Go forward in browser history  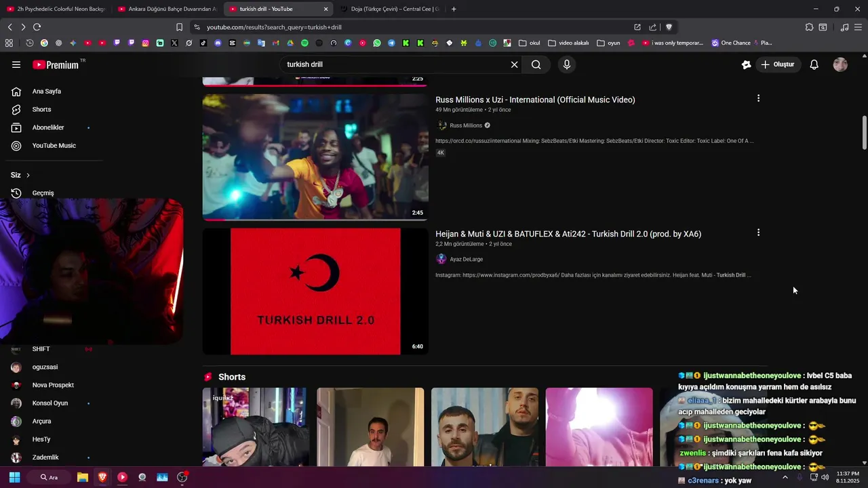pos(23,27)
